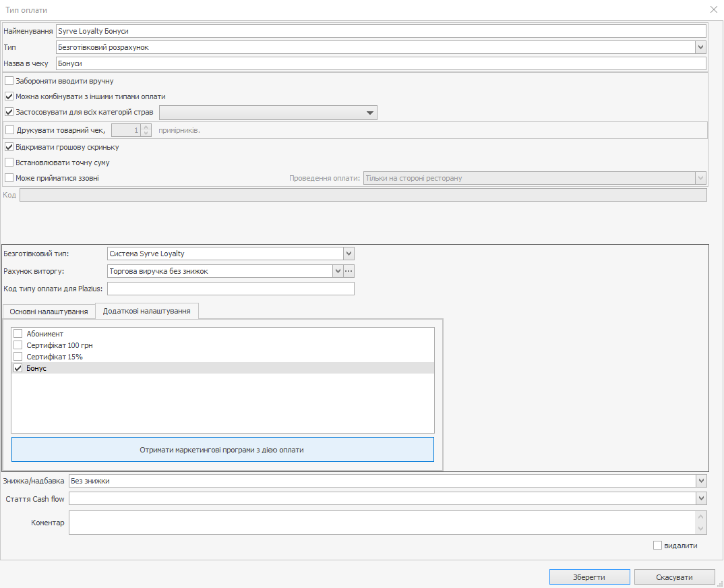The image size is (724, 588).
Task: Click the ellipsis button beside Рахунок виторгу
Action: point(349,271)
